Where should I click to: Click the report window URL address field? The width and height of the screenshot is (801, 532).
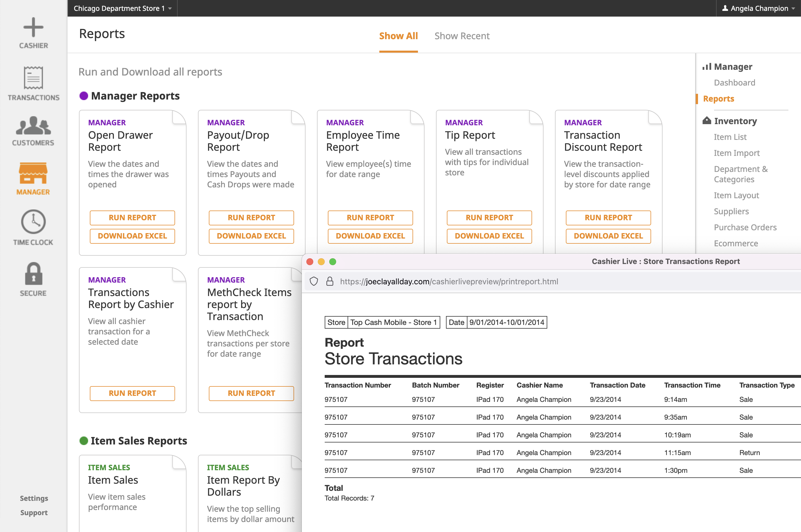coord(553,281)
